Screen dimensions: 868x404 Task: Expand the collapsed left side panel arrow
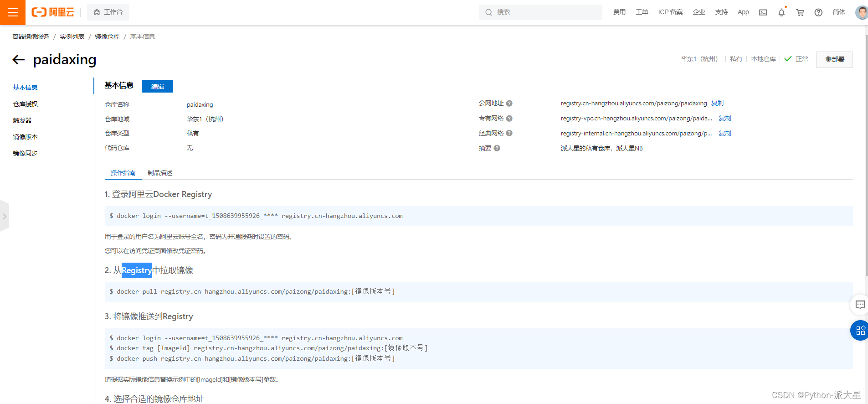coord(5,216)
